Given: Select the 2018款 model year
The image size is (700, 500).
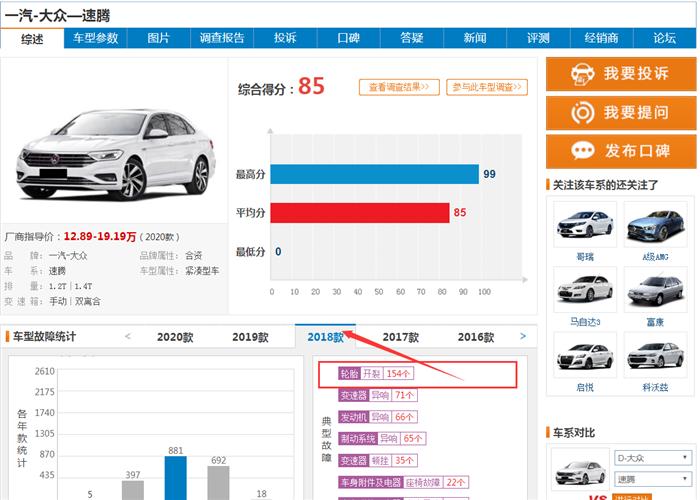Looking at the screenshot, I should (x=325, y=337).
